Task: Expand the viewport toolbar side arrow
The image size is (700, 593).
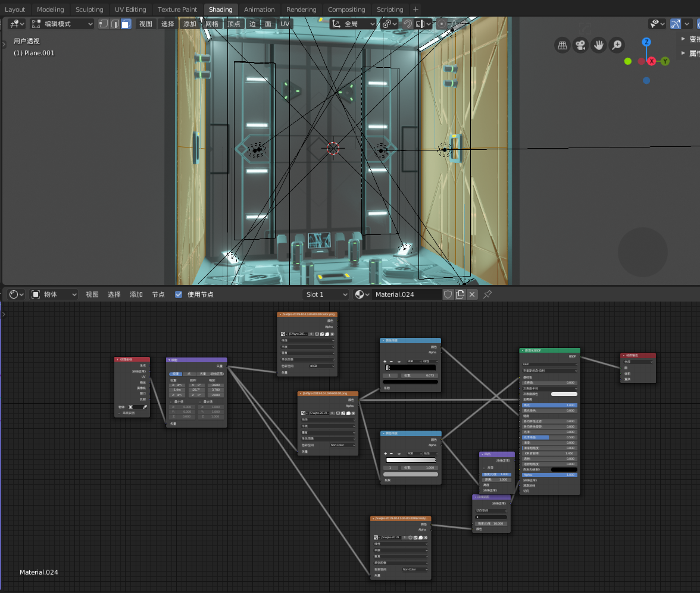Action: [x=4, y=44]
